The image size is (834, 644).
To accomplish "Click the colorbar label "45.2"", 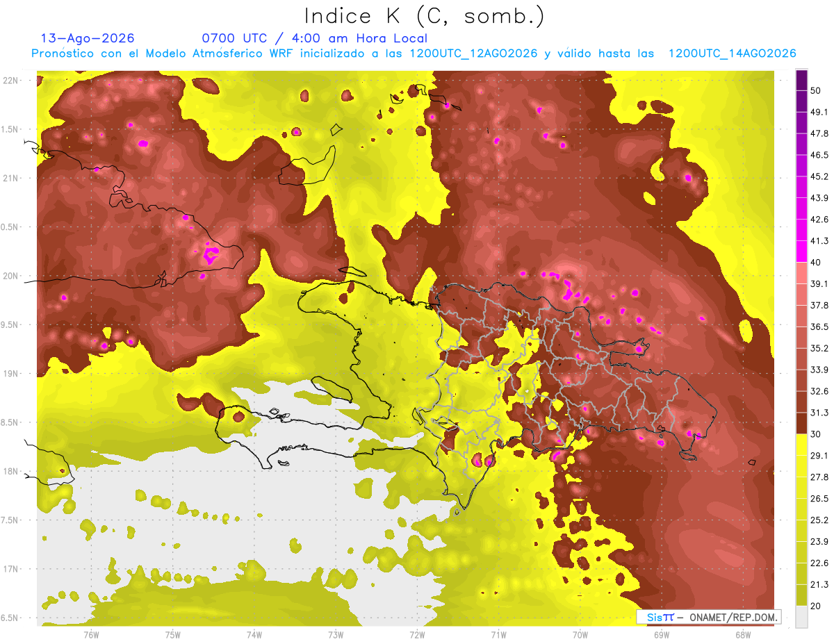I will coord(819,176).
